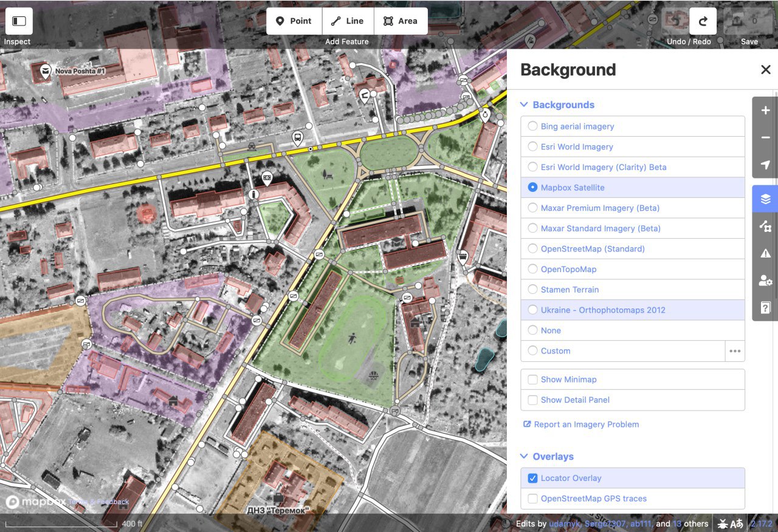Choose the Line feature tool
Image resolution: width=778 pixels, height=532 pixels.
click(348, 21)
